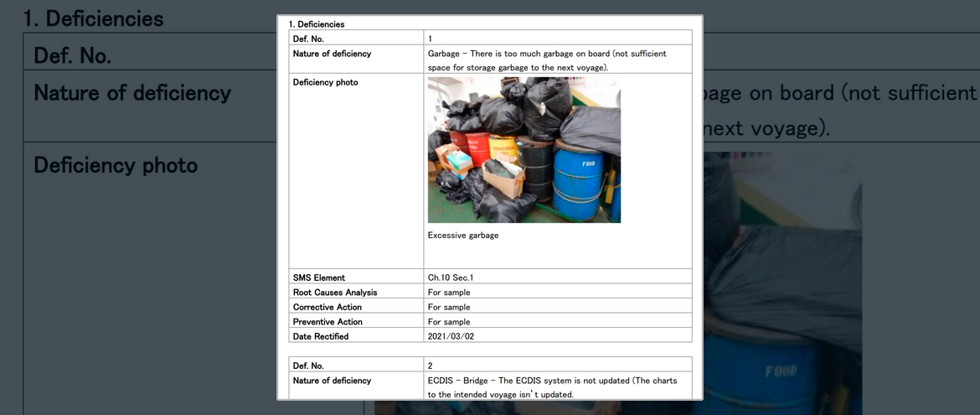Click the 'Nature of deficiency' label in the background page
The height and width of the screenshot is (415, 980).
click(x=132, y=93)
